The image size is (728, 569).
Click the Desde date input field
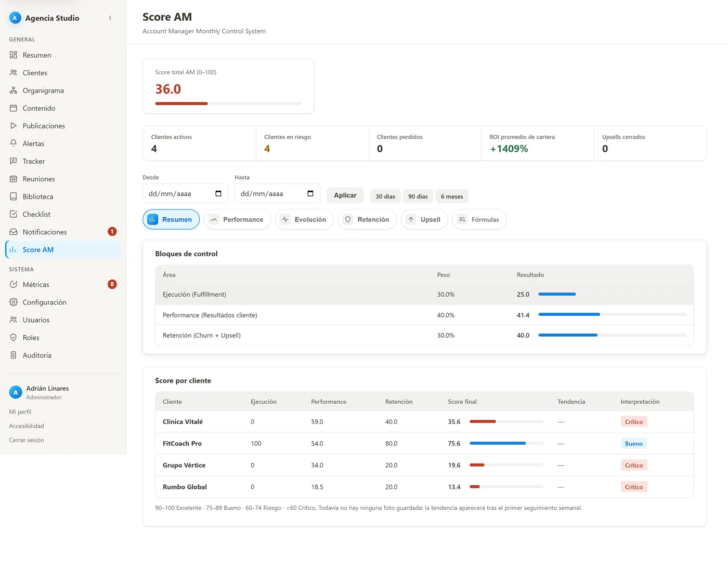185,193
